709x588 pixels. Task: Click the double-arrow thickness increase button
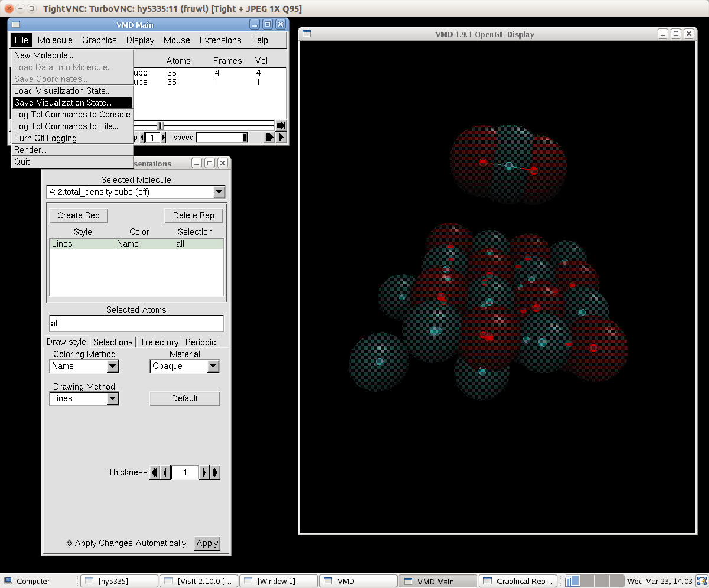click(x=215, y=472)
